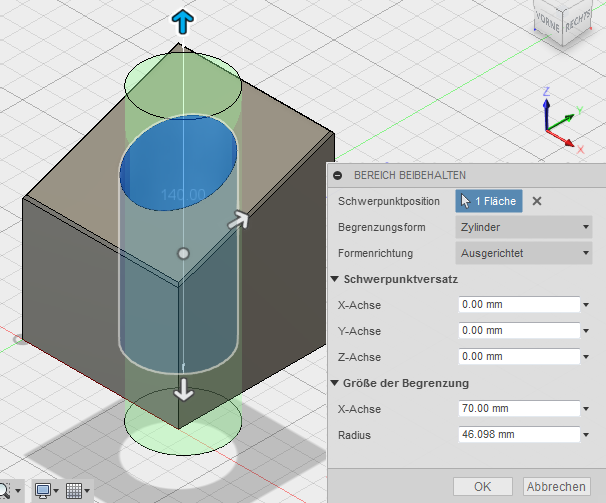
Task: Click the Schwerpunktversatz X-Achse input field
Action: (x=519, y=305)
